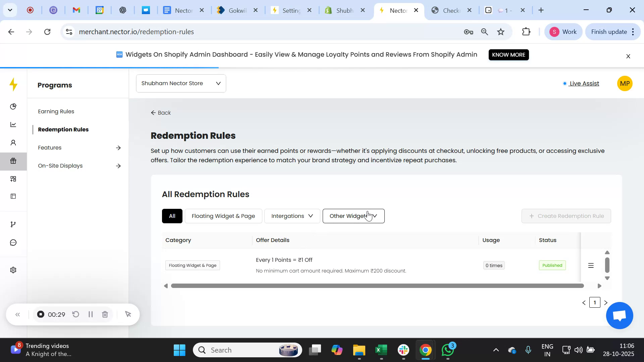The image size is (644, 362).
Task: Open Nector settings via gear icon
Action: coord(13,270)
